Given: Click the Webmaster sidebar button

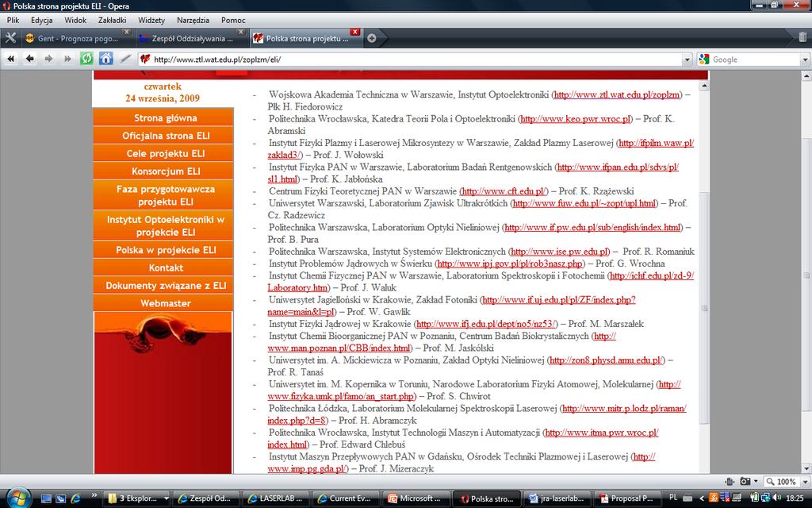Looking at the screenshot, I should [165, 302].
